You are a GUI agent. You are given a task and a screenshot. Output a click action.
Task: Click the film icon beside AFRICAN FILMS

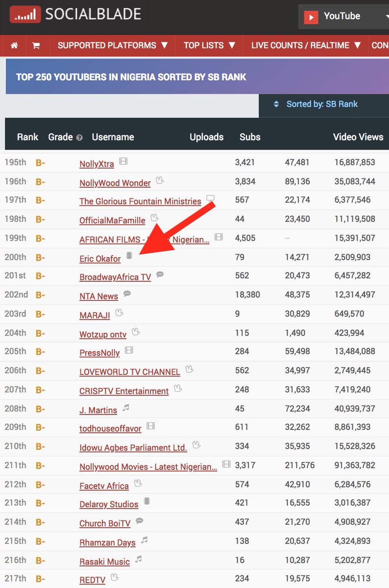[219, 237]
